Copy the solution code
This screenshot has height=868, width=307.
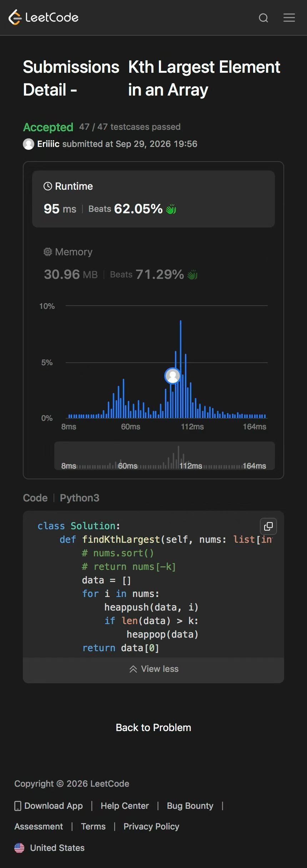268,526
